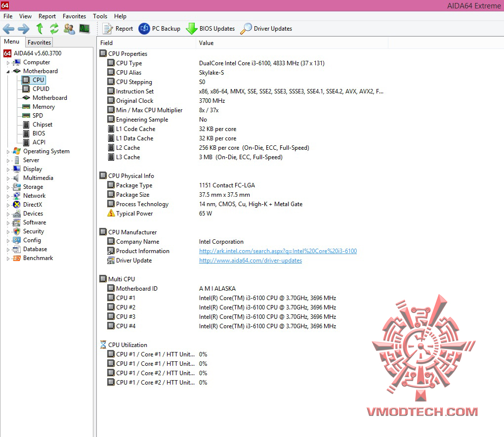The height and width of the screenshot is (437, 504).
Task: Expand the Benchmark node arrow
Action: pyautogui.click(x=8, y=258)
